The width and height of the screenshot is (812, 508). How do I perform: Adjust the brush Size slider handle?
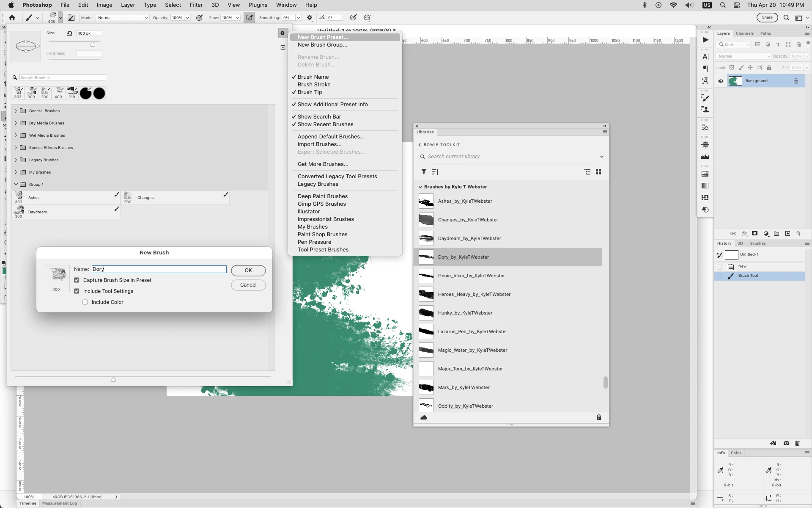coord(93,44)
